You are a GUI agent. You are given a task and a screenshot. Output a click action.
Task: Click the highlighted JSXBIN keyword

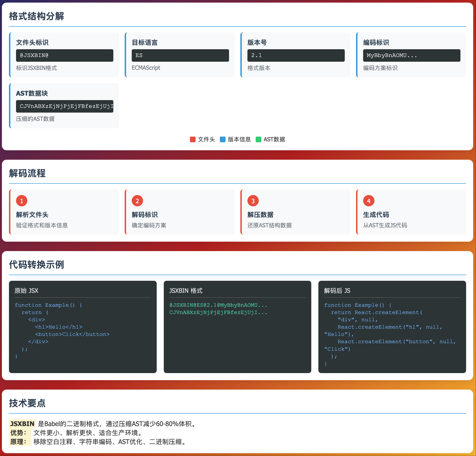tap(22, 424)
